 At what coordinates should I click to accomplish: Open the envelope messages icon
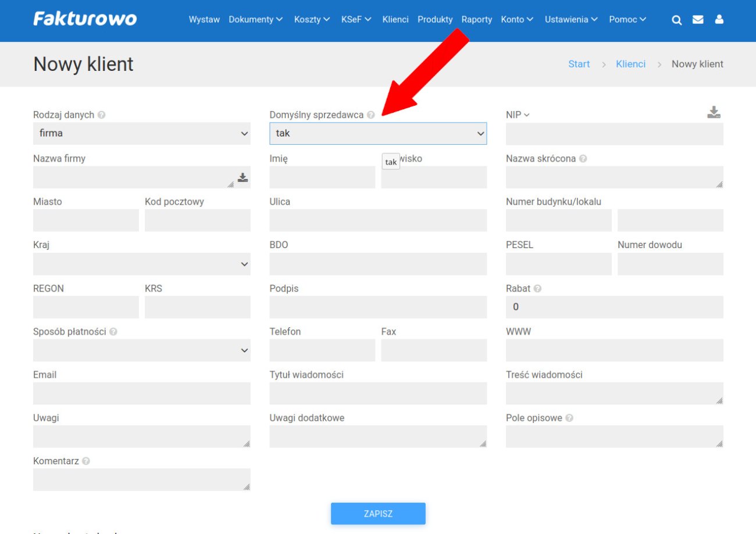tap(698, 20)
